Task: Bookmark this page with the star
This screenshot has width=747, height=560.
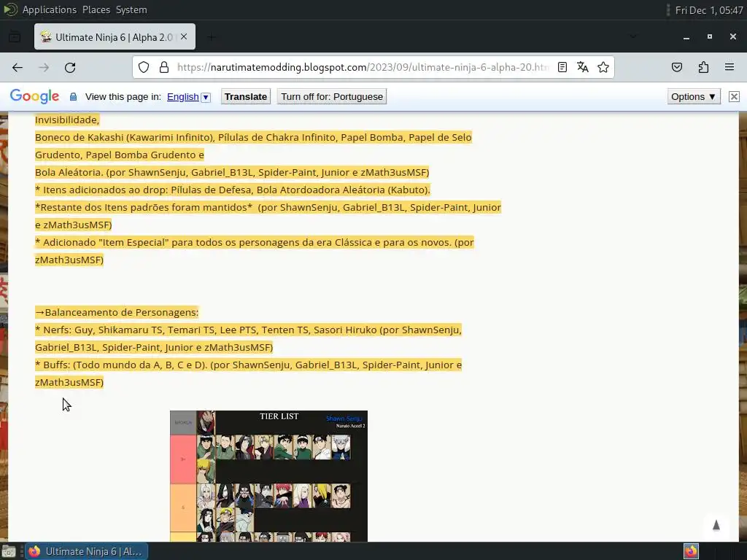Action: pyautogui.click(x=603, y=67)
